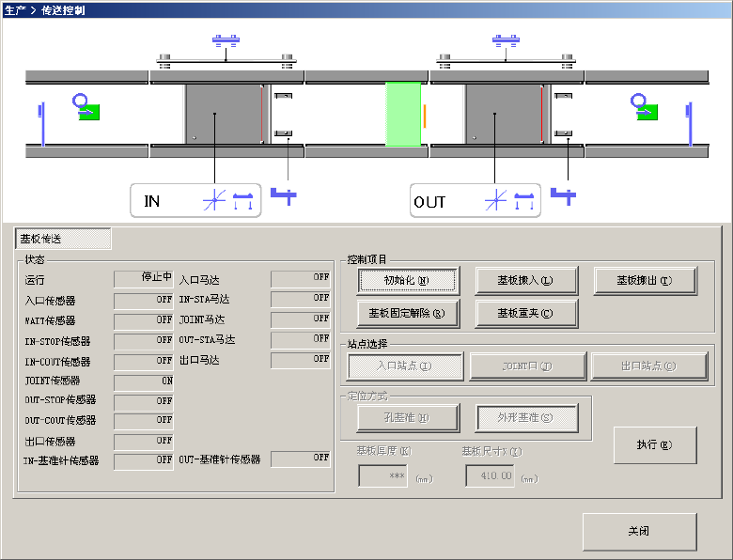Choose 孔基准 (H) positioning method
The width and height of the screenshot is (733, 560).
point(407,417)
